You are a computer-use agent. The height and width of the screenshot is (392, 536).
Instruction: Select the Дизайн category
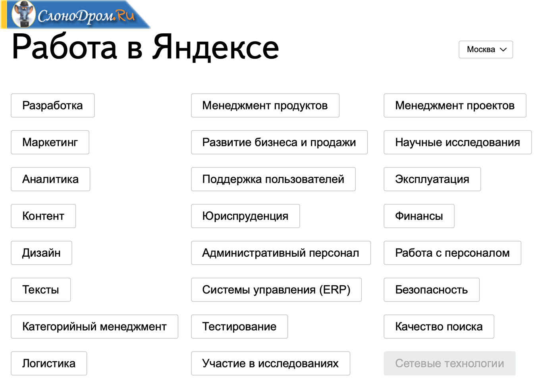[41, 253]
